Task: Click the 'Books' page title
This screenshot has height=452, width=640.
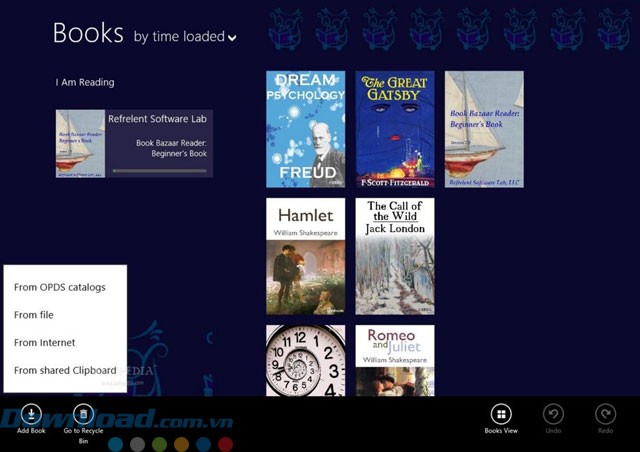Action: [x=88, y=33]
